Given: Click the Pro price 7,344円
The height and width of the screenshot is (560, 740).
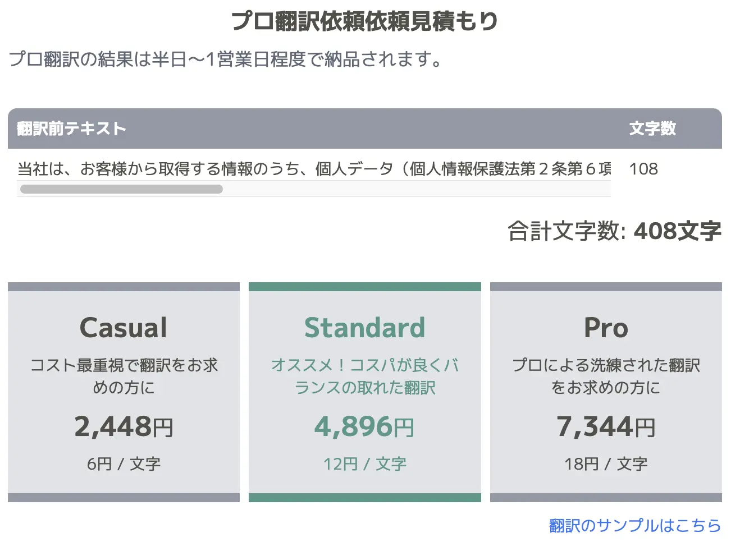Looking at the screenshot, I should (606, 426).
